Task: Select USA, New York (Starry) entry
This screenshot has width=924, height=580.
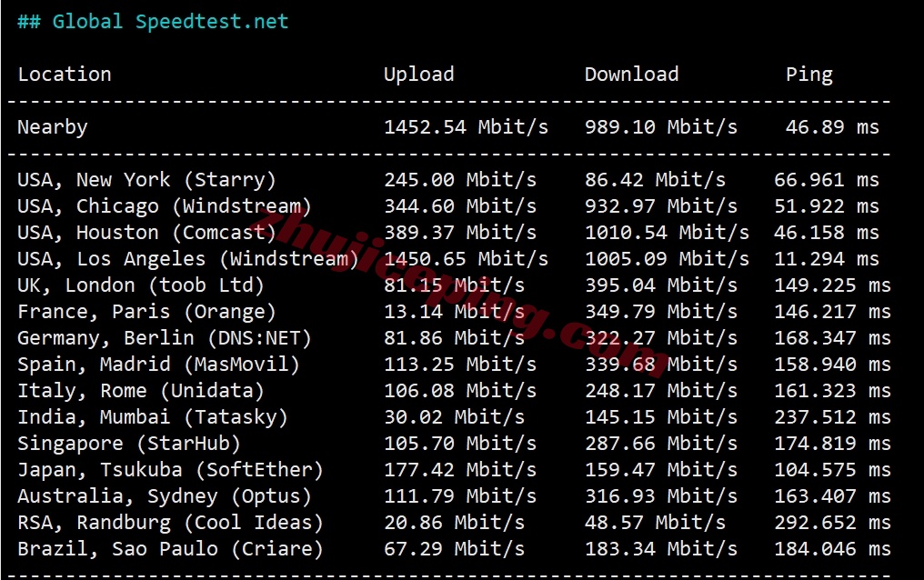Action: point(146,180)
